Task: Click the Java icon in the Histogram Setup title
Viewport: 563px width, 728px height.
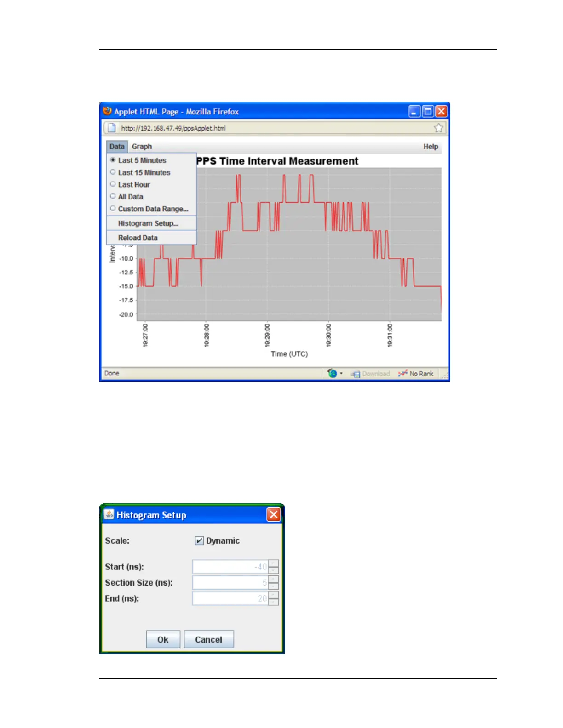Action: click(x=109, y=514)
